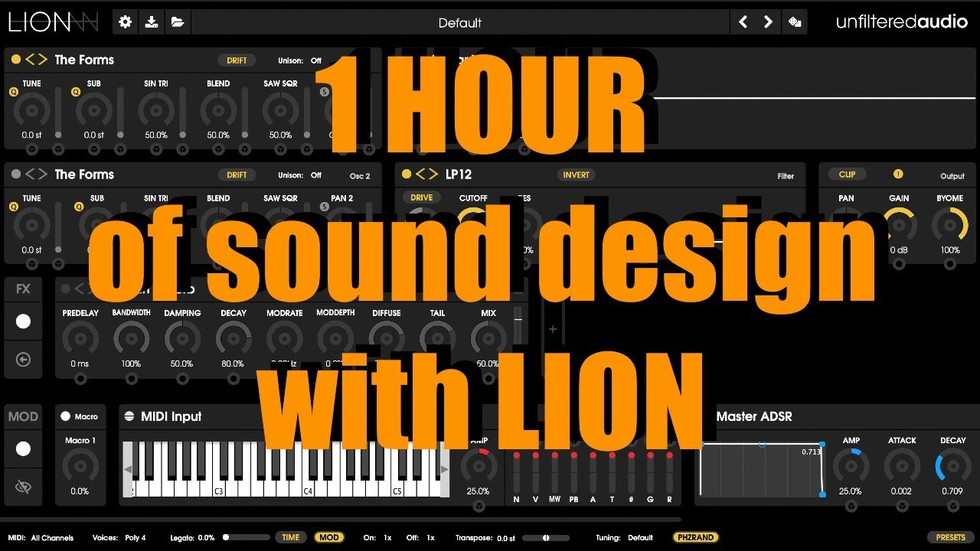Toggle DRIFT on Oscillator 2

click(237, 175)
